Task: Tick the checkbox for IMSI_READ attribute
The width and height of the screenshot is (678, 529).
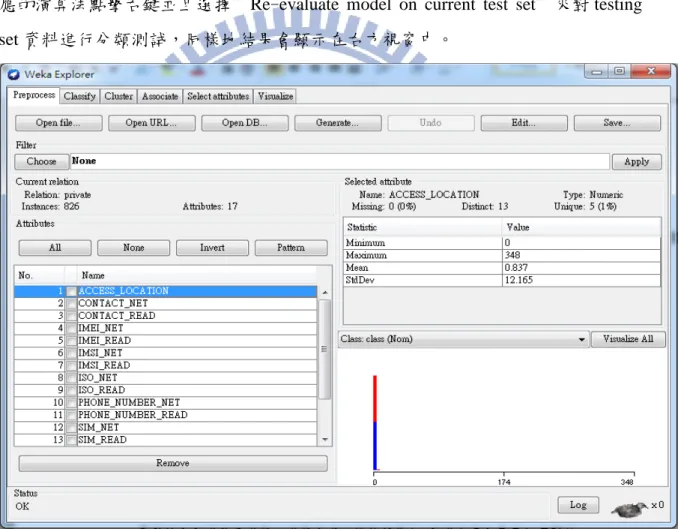Action: (x=71, y=366)
